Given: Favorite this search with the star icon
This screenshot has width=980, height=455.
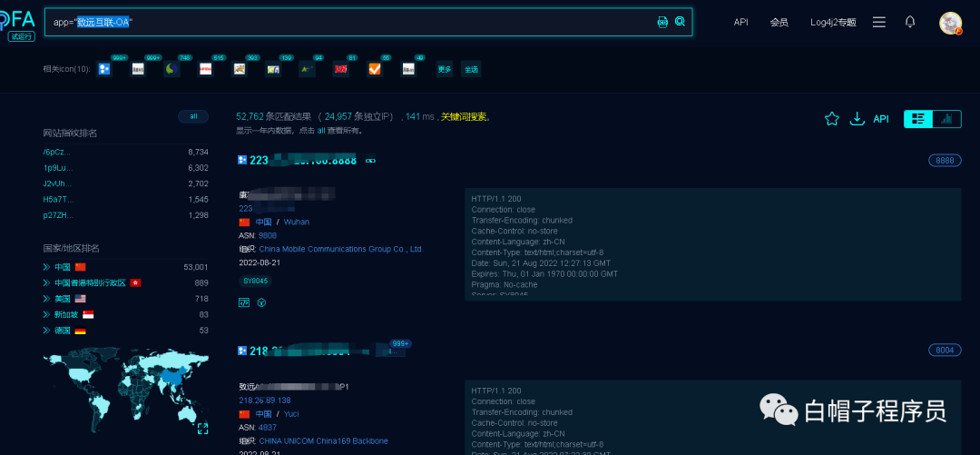Looking at the screenshot, I should click(831, 119).
